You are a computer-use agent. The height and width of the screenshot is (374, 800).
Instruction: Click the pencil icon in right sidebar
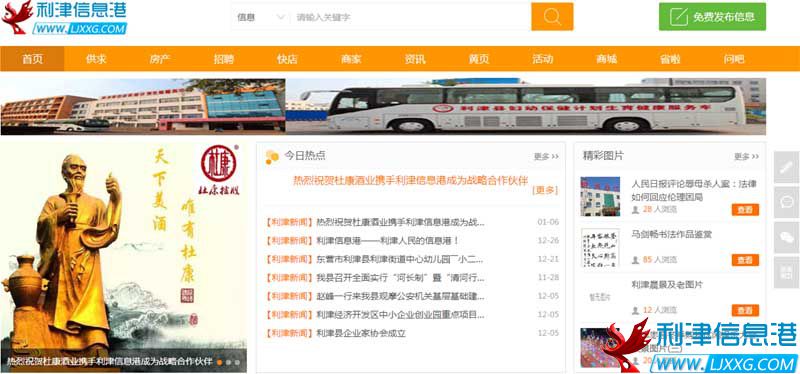[x=786, y=167]
